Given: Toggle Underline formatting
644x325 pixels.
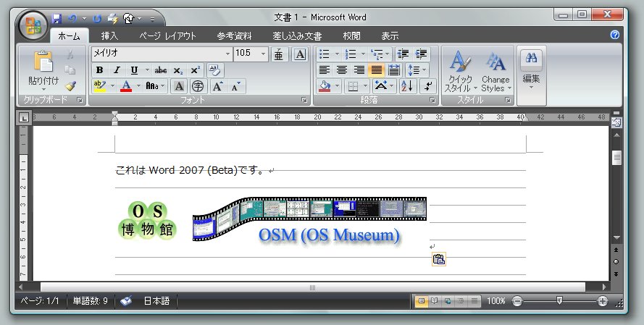Looking at the screenshot, I should pos(134,71).
